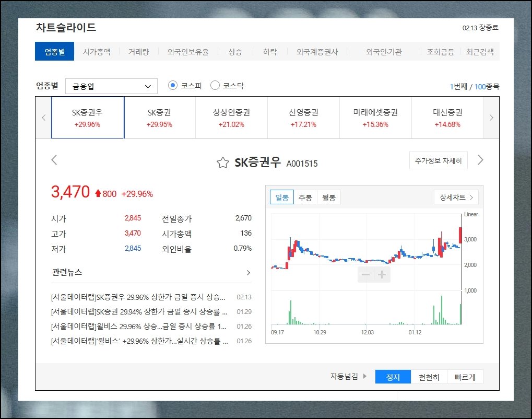The height and width of the screenshot is (419, 532).
Task: Select the SK증권우 +29.96% card
Action: coord(88,118)
